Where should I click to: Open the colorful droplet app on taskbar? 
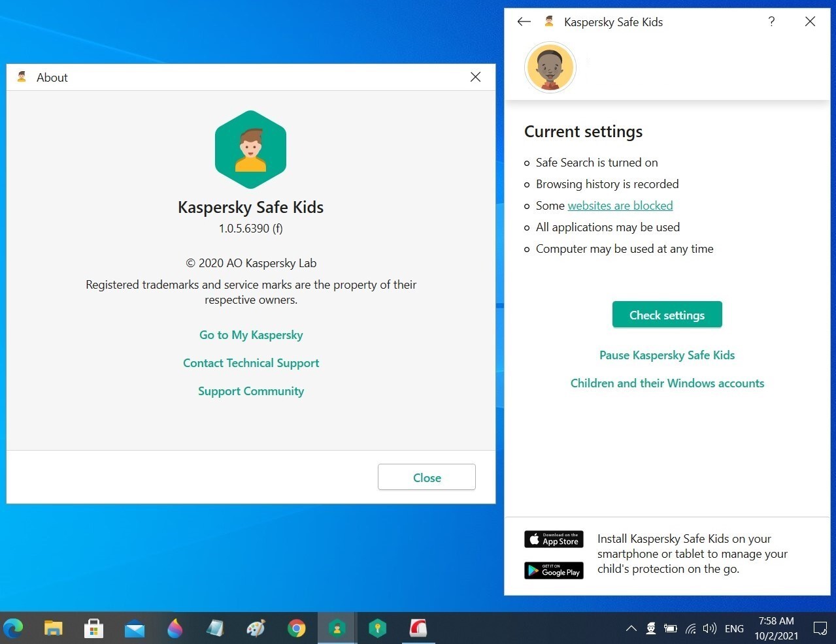pyautogui.click(x=175, y=628)
